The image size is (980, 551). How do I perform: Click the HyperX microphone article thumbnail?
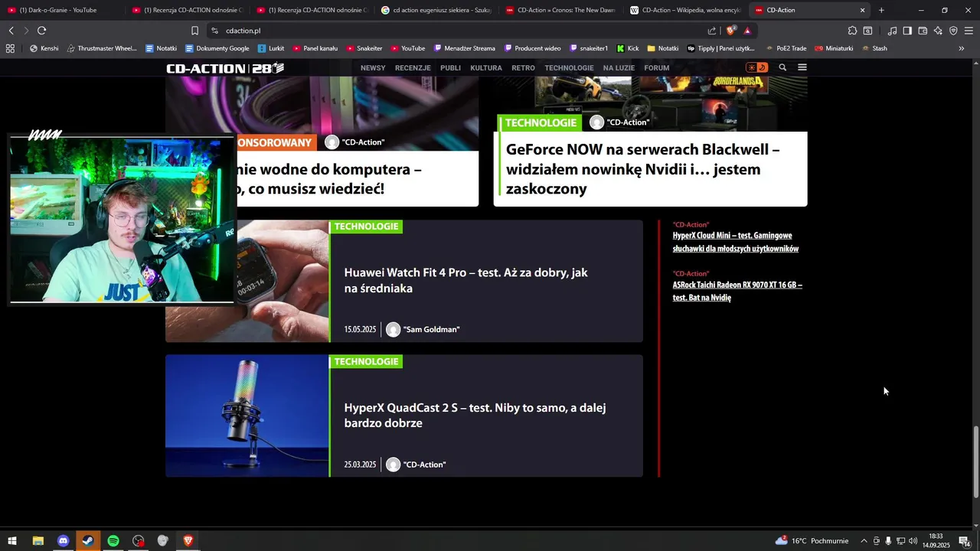[247, 416]
